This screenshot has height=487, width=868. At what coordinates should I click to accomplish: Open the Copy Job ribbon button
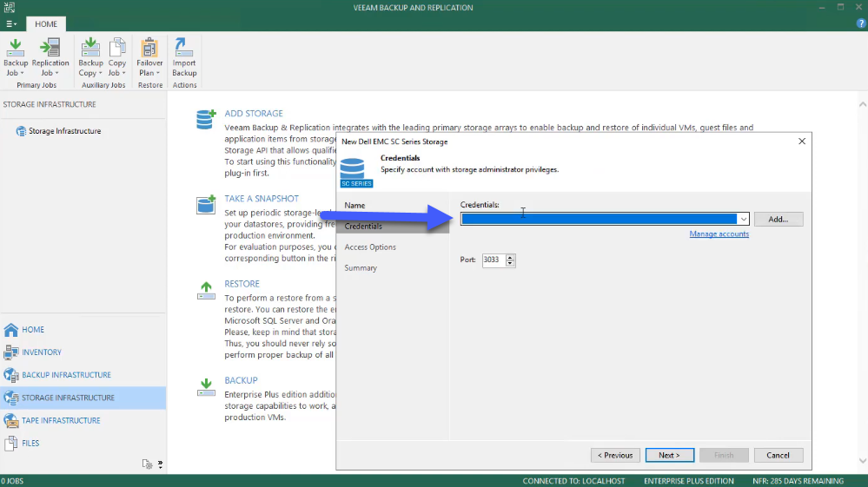pyautogui.click(x=116, y=57)
